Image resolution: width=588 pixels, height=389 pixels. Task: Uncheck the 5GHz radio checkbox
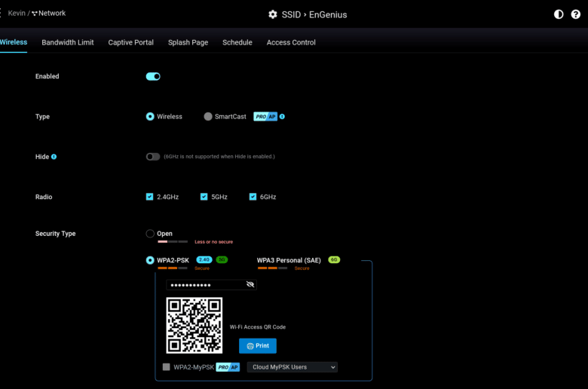click(204, 197)
